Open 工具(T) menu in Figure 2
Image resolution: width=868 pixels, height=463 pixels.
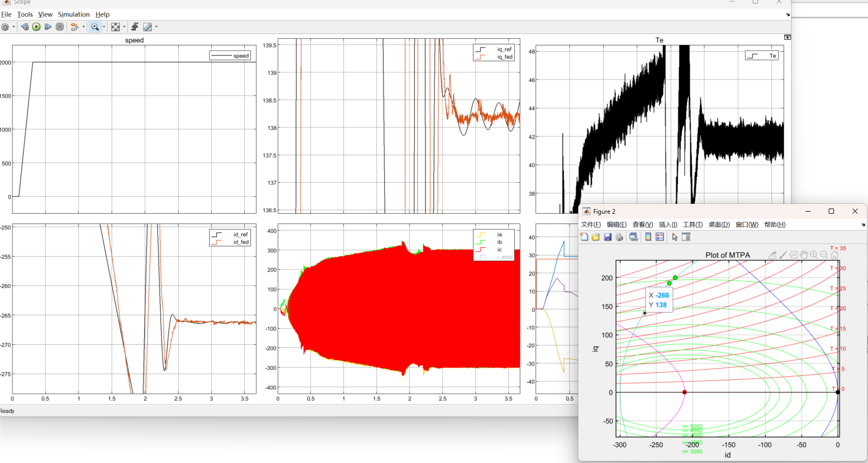[x=692, y=225]
